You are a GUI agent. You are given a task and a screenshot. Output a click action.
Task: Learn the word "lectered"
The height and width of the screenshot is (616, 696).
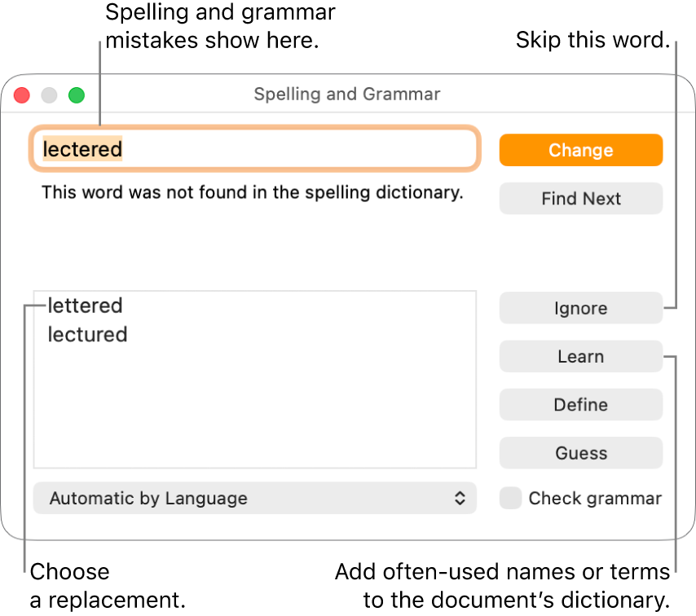pyautogui.click(x=580, y=356)
